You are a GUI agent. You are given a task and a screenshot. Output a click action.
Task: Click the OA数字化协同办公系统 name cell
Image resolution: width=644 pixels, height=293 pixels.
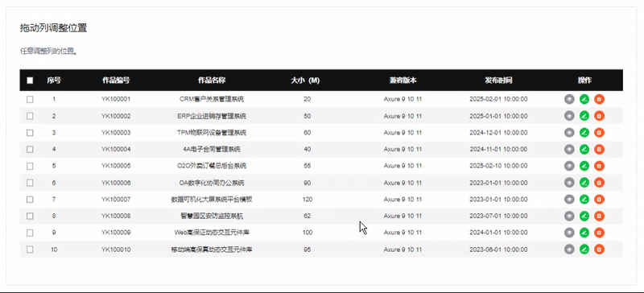click(x=212, y=183)
